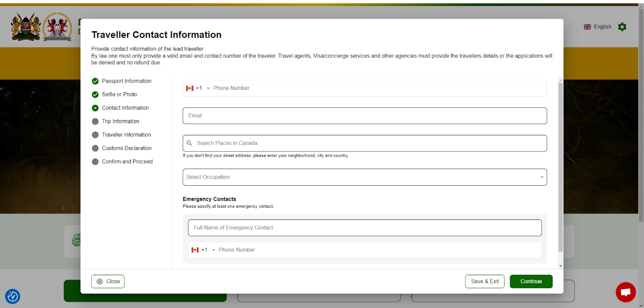The width and height of the screenshot is (644, 308).
Task: Click the Passport Information green checkmark icon
Action: pyautogui.click(x=95, y=81)
